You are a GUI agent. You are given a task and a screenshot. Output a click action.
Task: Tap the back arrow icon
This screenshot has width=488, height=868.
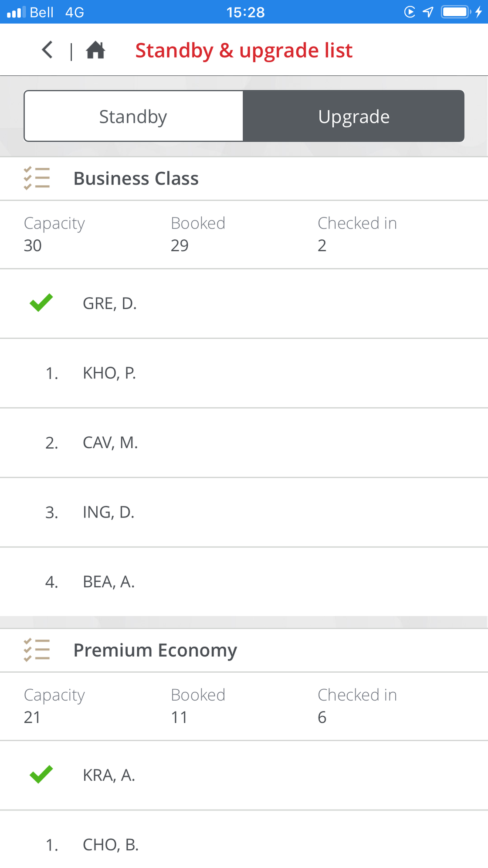pyautogui.click(x=47, y=50)
